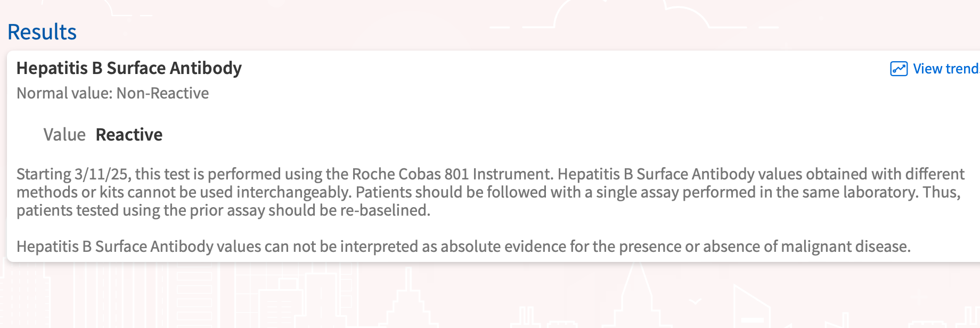This screenshot has width=980, height=328.
Task: Select the bold Reactive result value
Action: [x=129, y=135]
